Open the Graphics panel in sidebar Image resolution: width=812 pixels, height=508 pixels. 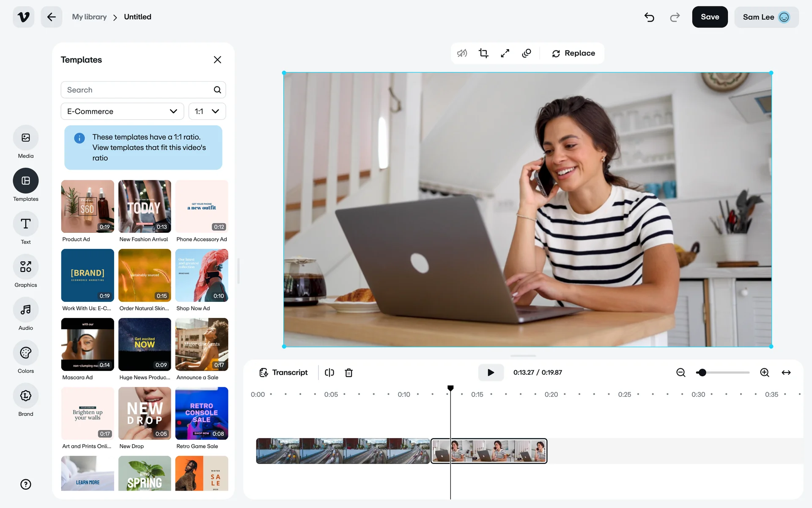[26, 267]
